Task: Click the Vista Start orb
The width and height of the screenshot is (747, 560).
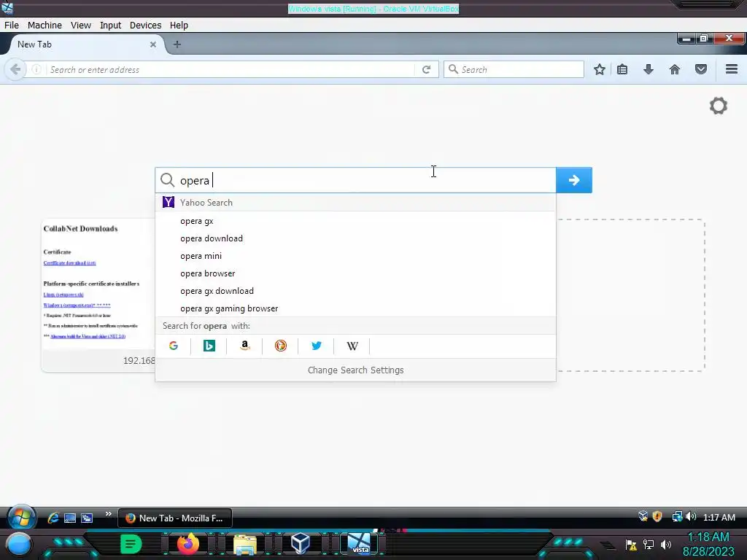Action: tap(21, 518)
